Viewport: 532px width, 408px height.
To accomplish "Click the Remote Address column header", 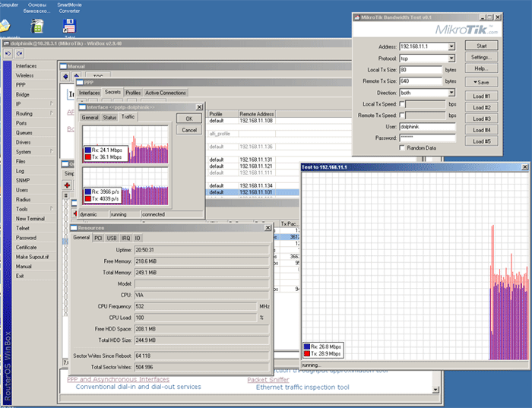I will 257,114.
